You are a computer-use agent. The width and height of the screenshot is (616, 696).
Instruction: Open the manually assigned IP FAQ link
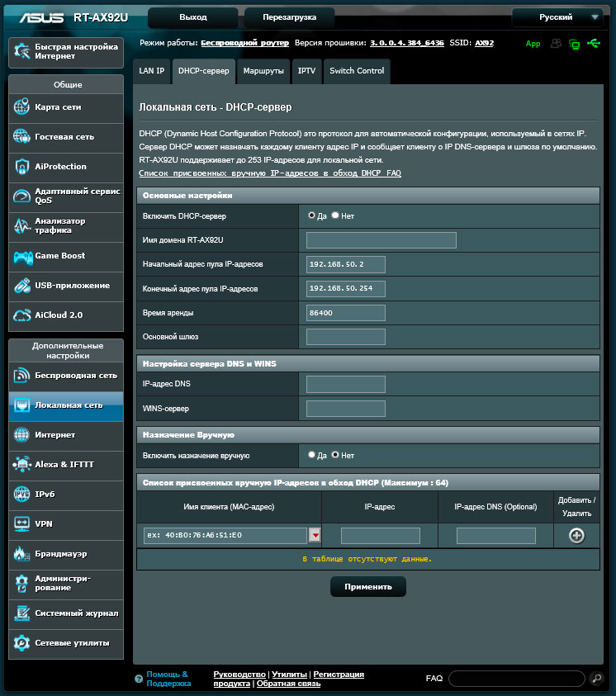(x=270, y=173)
